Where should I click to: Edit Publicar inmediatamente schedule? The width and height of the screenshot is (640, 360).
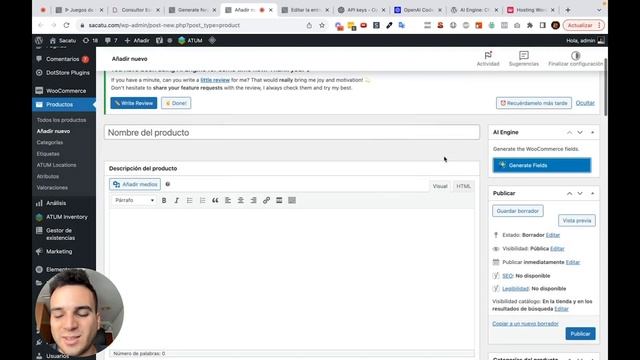[x=573, y=262]
